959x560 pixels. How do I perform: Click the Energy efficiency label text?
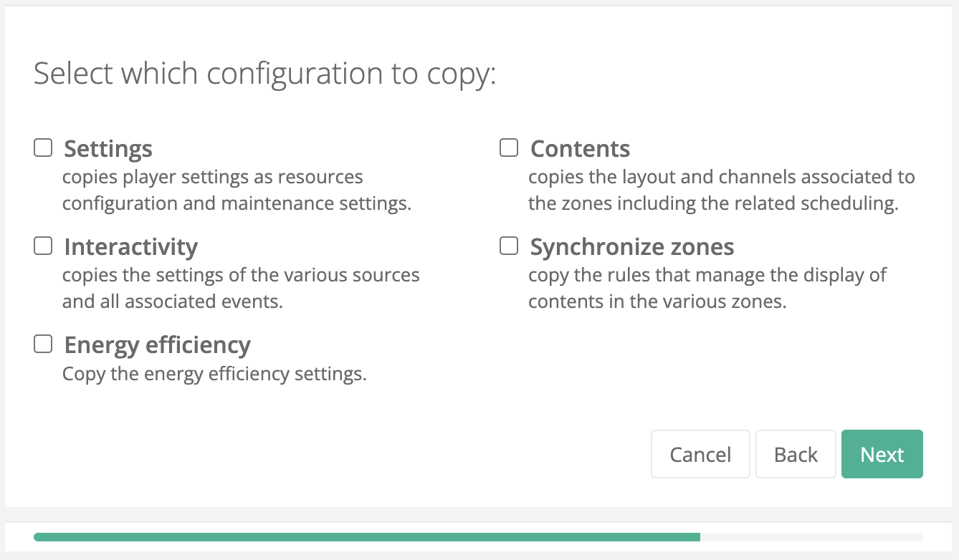157,345
